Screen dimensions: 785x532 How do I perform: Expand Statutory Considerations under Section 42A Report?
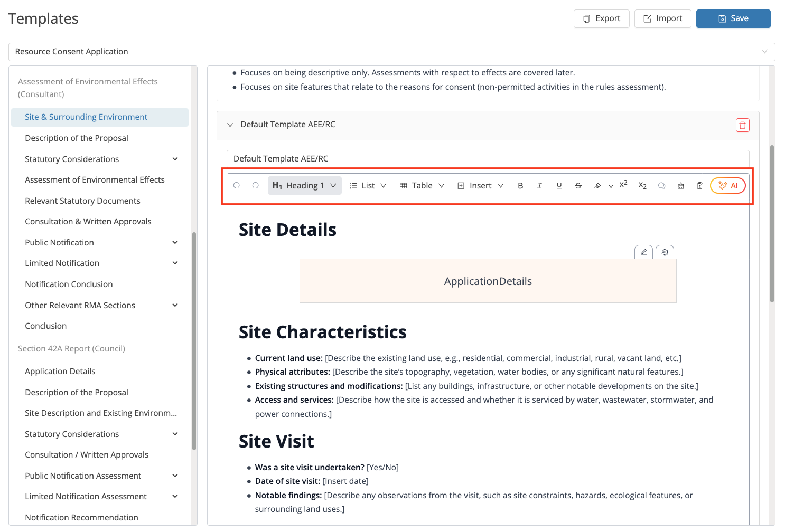(175, 434)
